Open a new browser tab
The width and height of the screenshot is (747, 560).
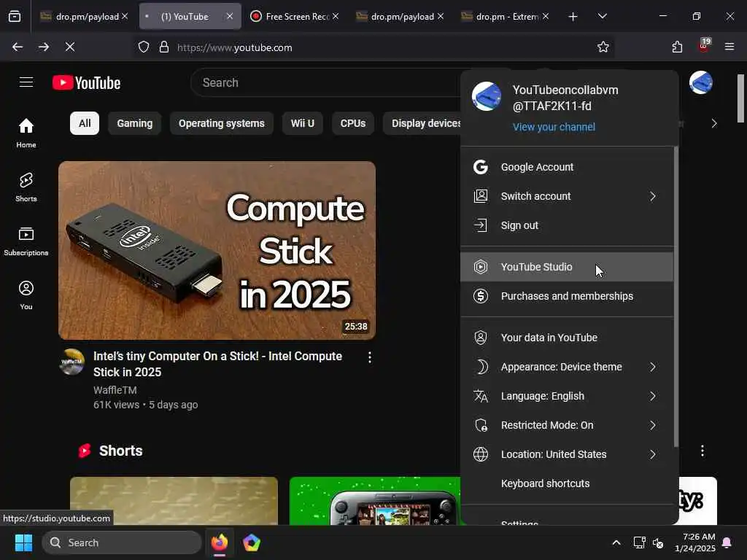(573, 17)
